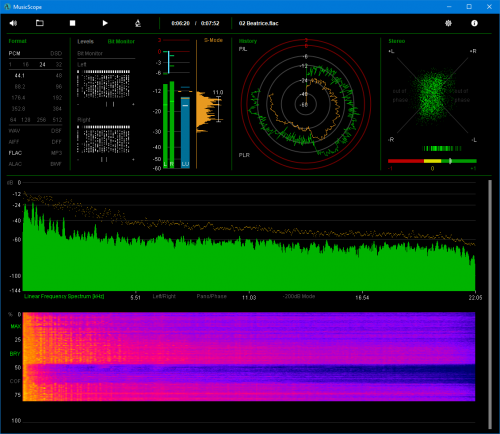Screen dimensions: 500x434
Task: Open a file with the folder icon
Action: click(40, 23)
